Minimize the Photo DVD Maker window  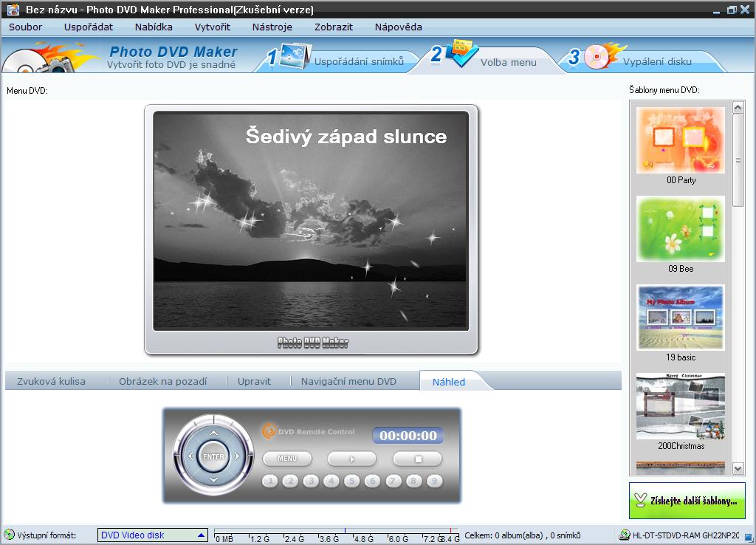coord(717,10)
